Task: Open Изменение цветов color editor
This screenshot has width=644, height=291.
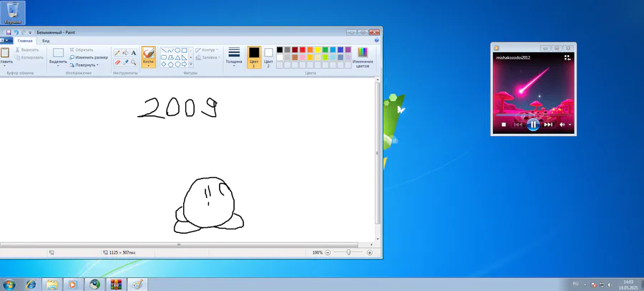Action: [x=363, y=57]
